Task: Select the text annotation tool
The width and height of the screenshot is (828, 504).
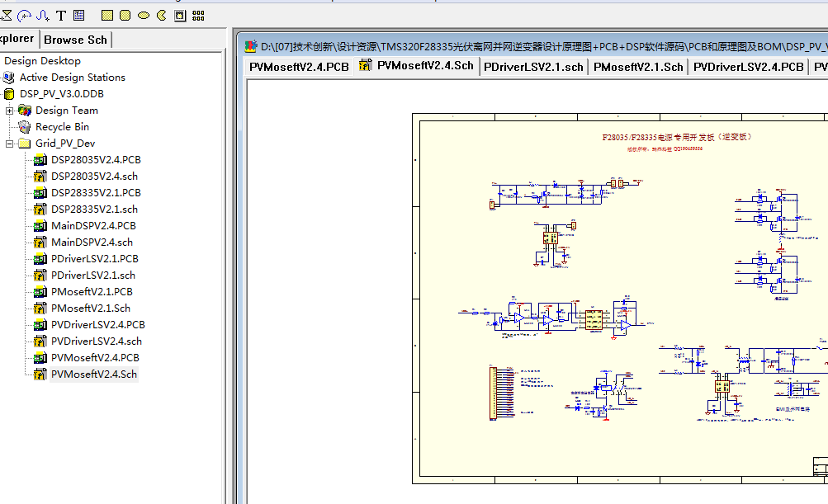Action: 61,16
